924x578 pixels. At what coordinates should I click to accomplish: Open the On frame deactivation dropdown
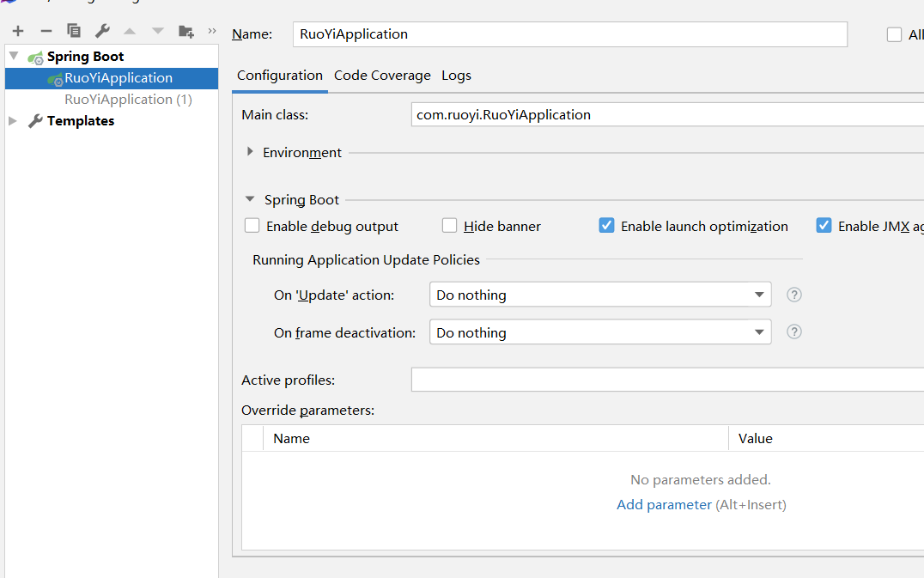click(x=599, y=332)
